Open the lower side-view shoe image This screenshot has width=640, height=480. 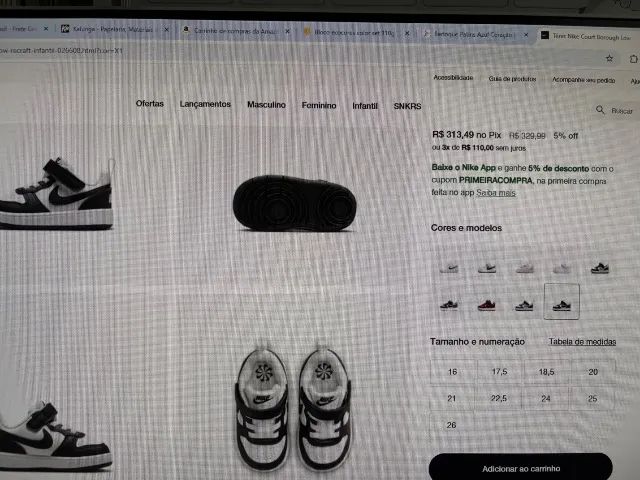click(55, 437)
